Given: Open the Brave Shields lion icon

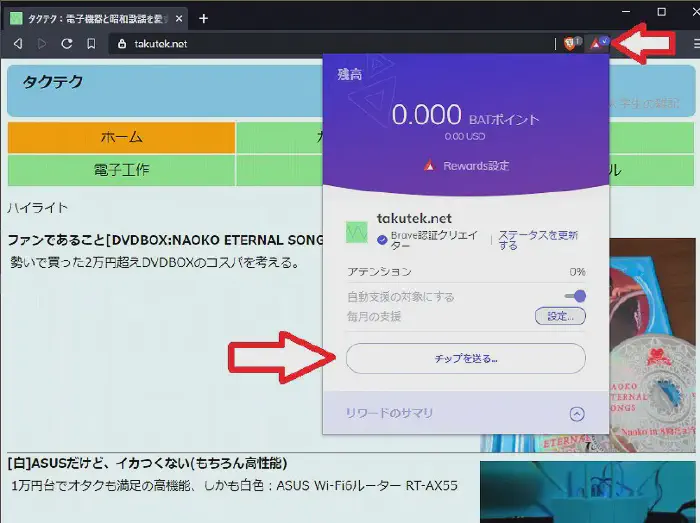Looking at the screenshot, I should [570, 43].
